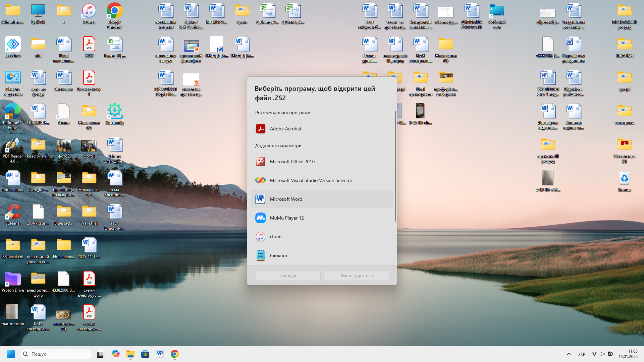
Task: Click the Пошук taskbar search field
Action: click(x=56, y=354)
